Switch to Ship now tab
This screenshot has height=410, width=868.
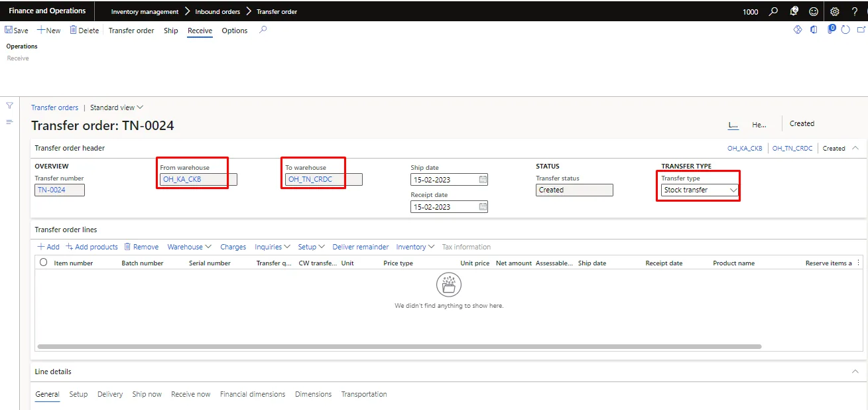(147, 394)
